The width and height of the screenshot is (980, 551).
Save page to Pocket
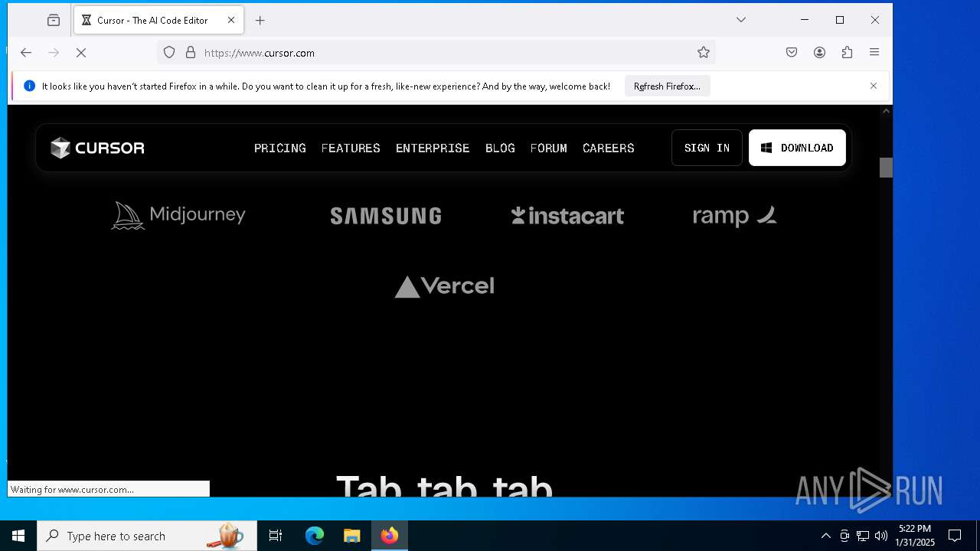coord(792,53)
